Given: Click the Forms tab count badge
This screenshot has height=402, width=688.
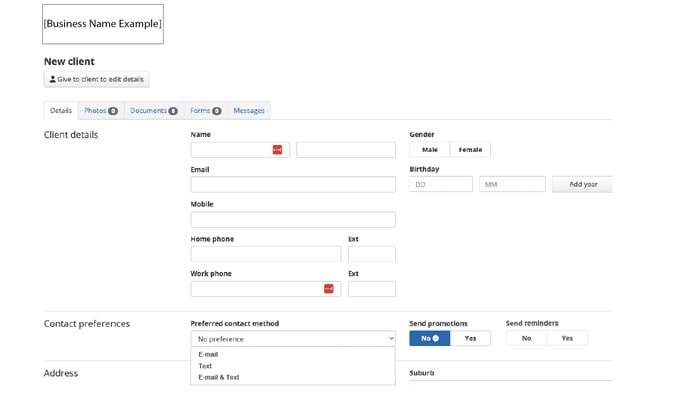Looking at the screenshot, I should [x=217, y=111].
